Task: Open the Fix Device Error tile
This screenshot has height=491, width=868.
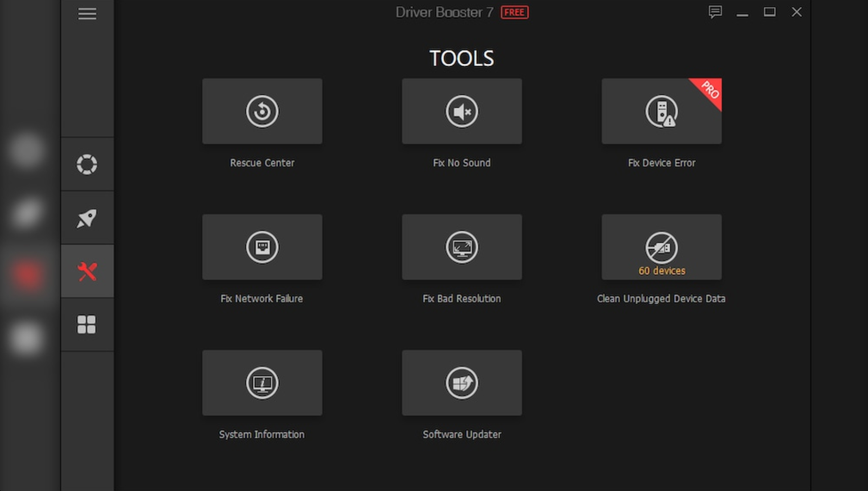Action: tap(661, 111)
